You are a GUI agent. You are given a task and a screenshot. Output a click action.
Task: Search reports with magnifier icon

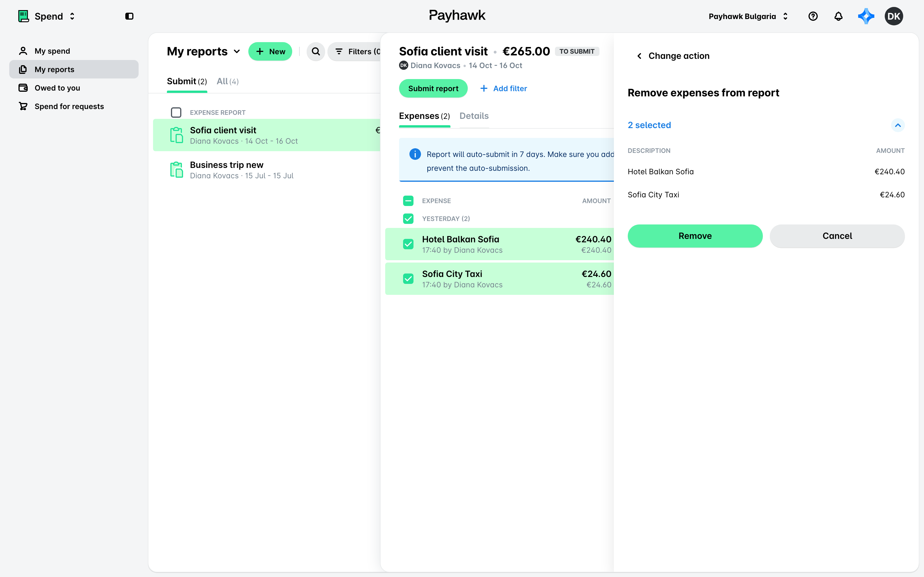point(315,52)
